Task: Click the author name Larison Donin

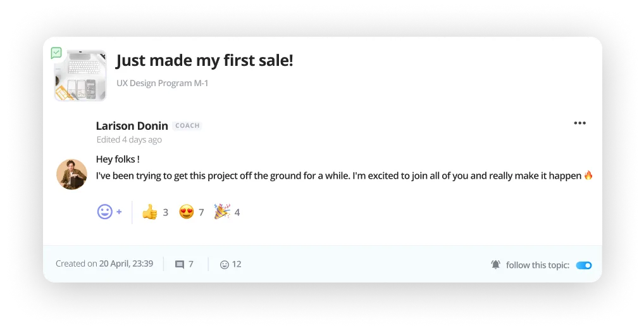Action: click(132, 125)
